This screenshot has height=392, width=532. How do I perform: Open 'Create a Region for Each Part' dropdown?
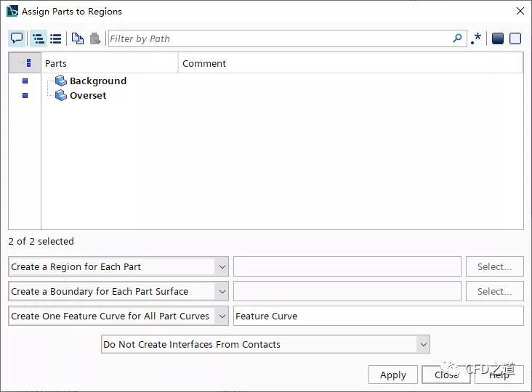[x=118, y=266]
